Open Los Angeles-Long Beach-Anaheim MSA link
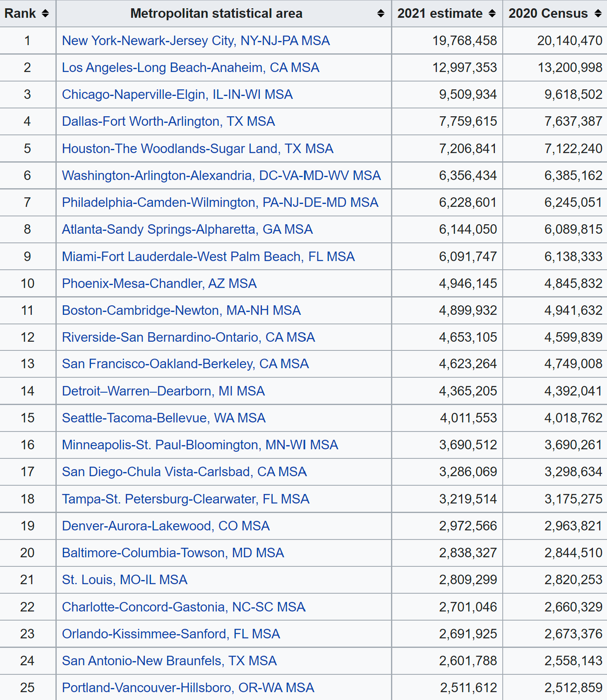 191,67
